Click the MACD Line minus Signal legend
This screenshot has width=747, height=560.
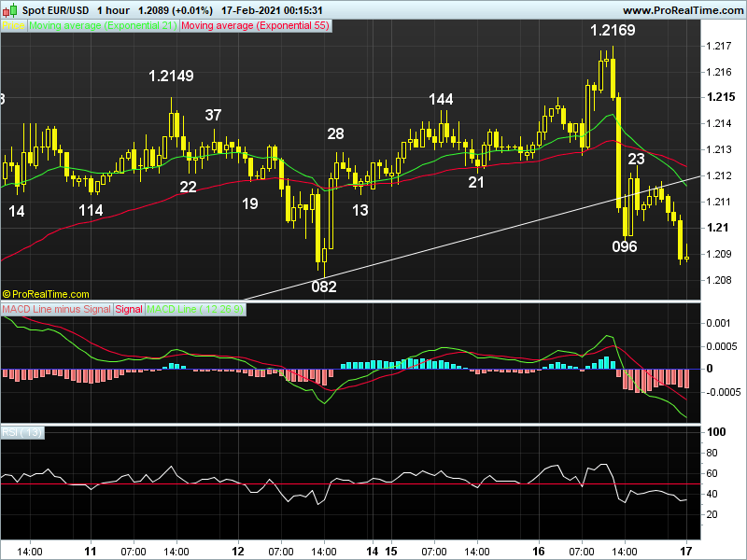pyautogui.click(x=56, y=309)
